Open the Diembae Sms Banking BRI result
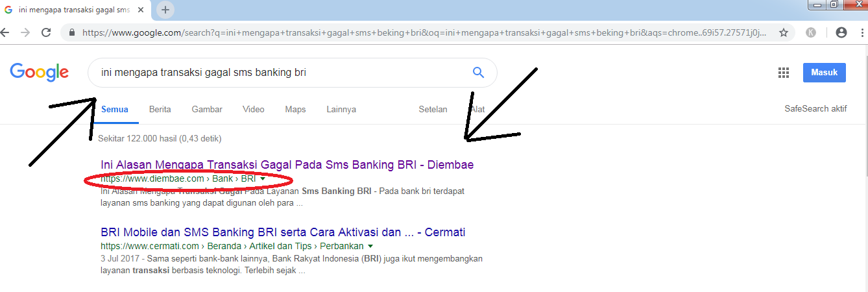This screenshot has width=868, height=292. [x=287, y=165]
